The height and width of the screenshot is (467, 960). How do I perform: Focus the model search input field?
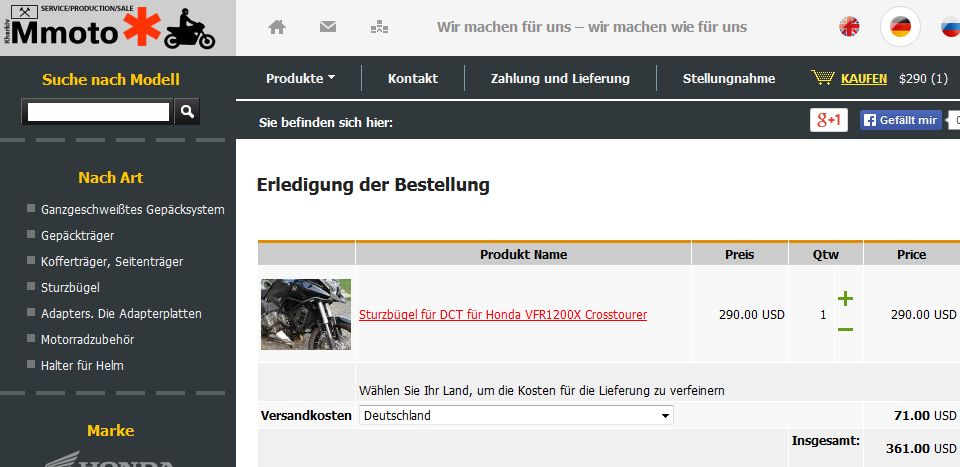coord(98,112)
